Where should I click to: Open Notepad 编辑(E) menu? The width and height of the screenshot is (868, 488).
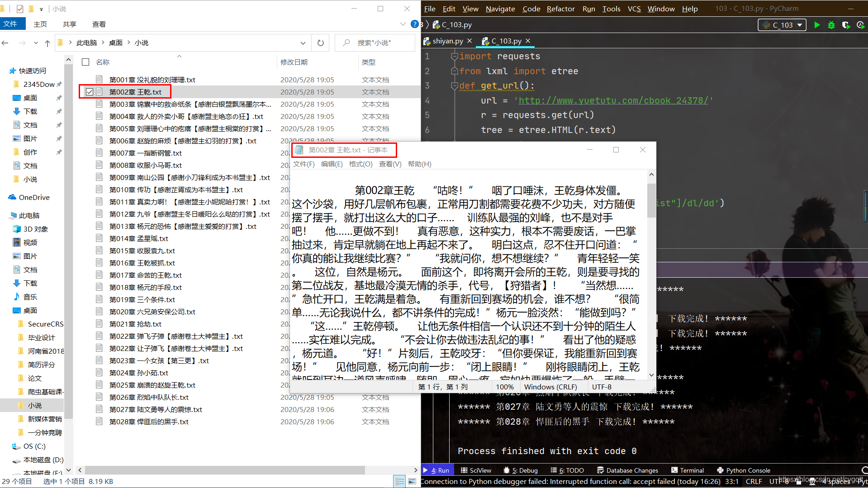[x=332, y=164]
